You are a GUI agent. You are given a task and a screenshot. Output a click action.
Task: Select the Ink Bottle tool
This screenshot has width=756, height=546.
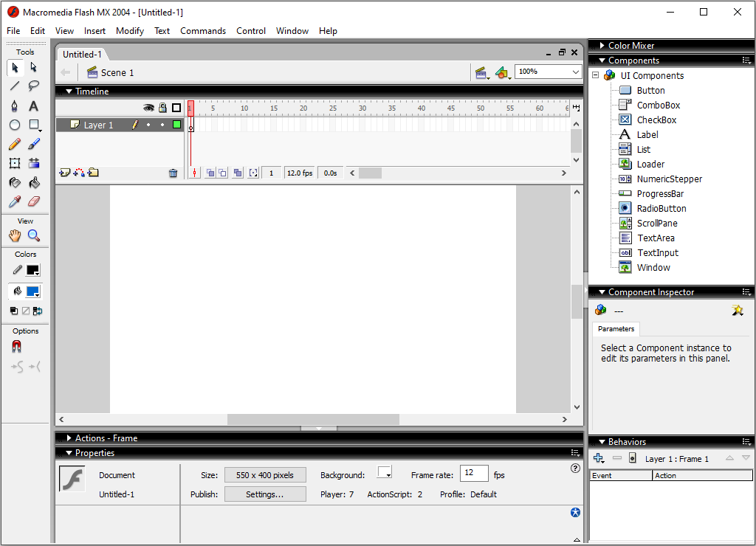[15, 183]
